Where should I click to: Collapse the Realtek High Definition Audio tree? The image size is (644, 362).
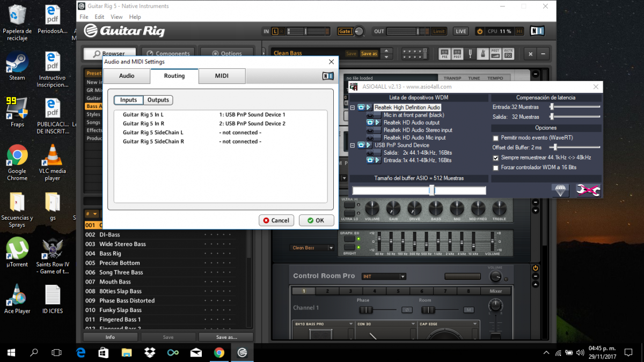click(x=353, y=107)
